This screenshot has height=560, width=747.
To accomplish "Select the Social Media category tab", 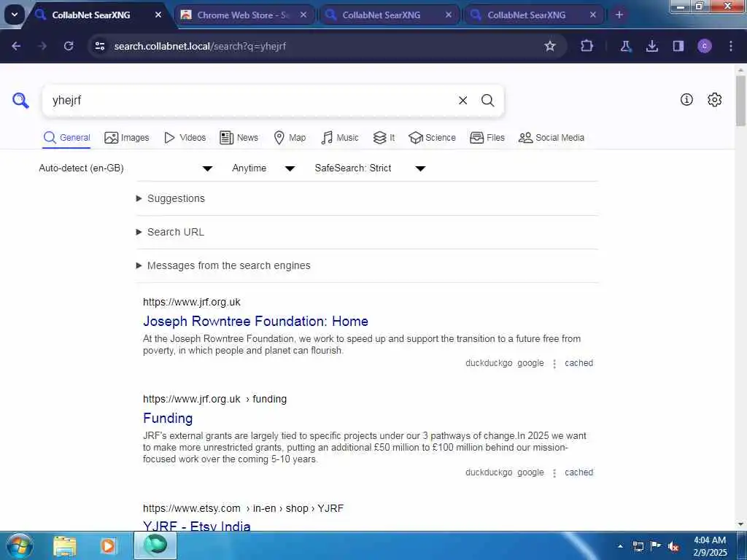I will [x=551, y=138].
